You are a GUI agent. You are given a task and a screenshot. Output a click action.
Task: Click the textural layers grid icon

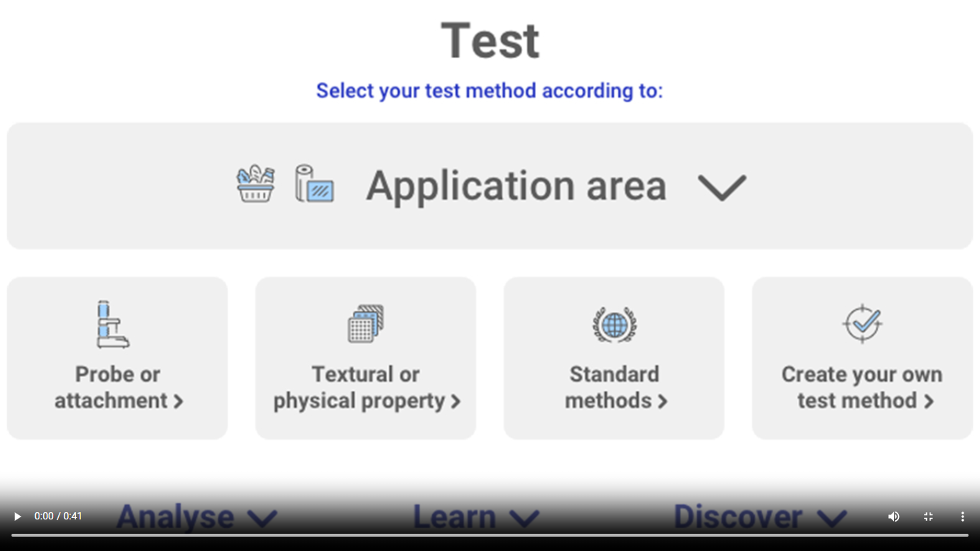(x=365, y=324)
